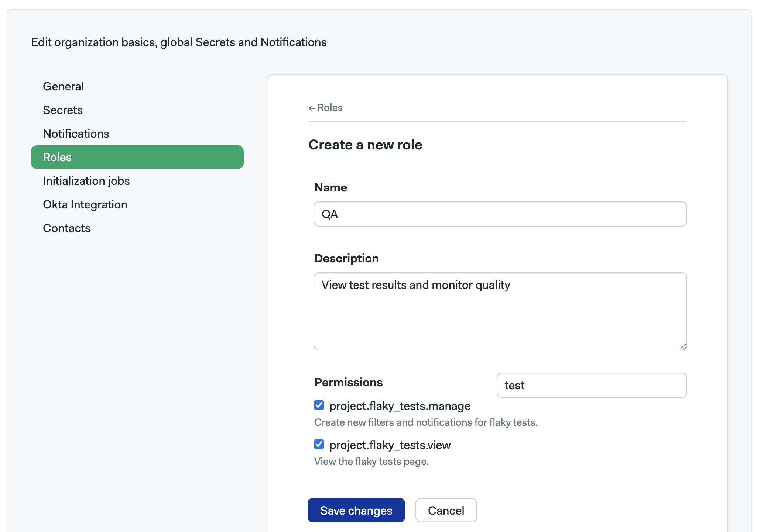This screenshot has height=532, width=757.
Task: Click the Name field containing QA
Action: [500, 214]
